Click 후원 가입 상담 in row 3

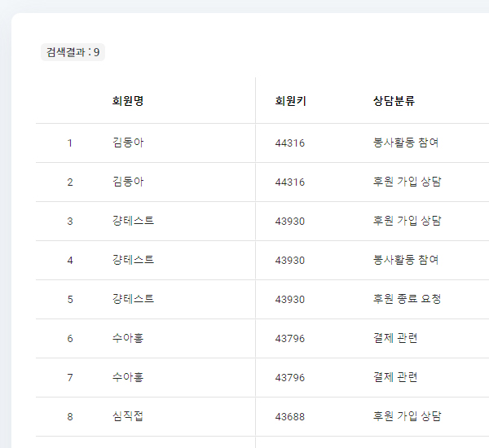click(x=407, y=222)
